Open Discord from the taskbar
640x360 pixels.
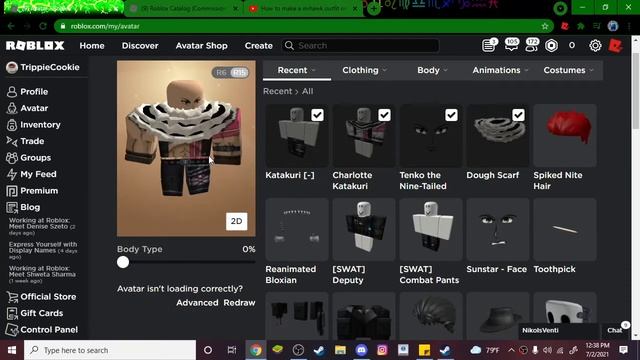(x=362, y=350)
